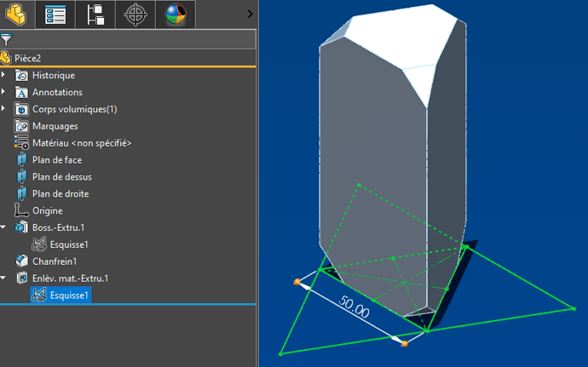The width and height of the screenshot is (588, 367).
Task: Expand the Historique folder
Action: (x=4, y=75)
